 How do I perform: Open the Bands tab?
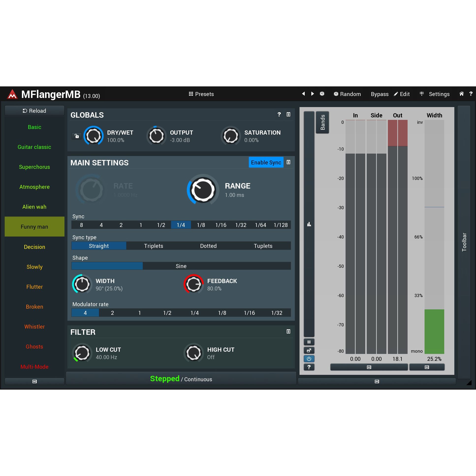pos(322,123)
